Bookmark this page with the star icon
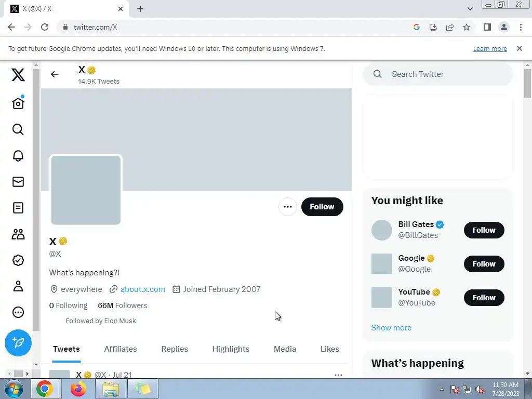Viewport: 532px width, 399px height. coord(467,27)
